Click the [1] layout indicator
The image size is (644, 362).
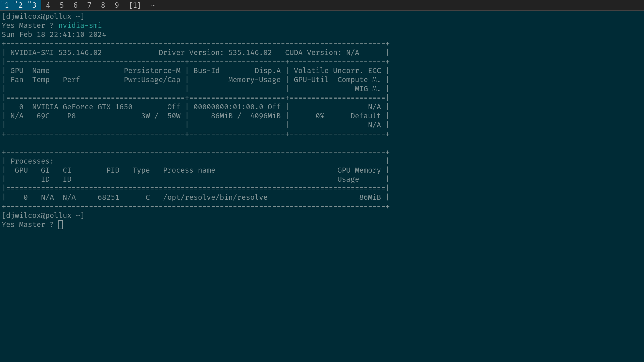[x=135, y=5]
